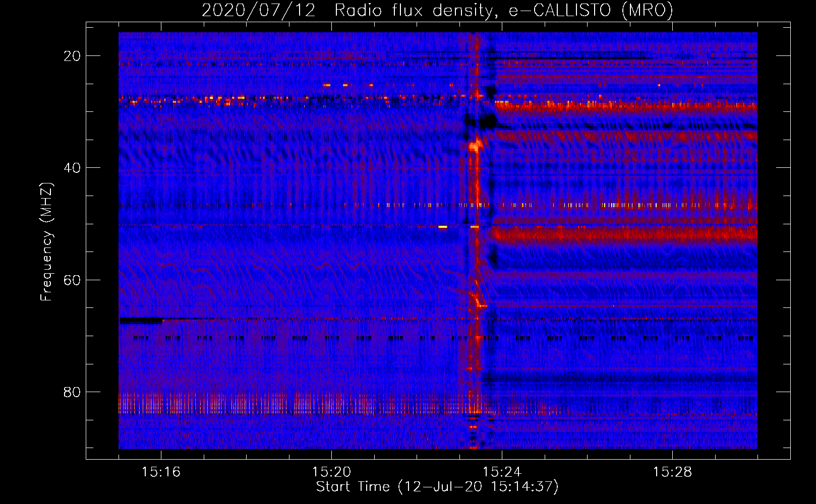816x504 pixels.
Task: Click the 20 MHz frequency tick label
Action: pos(72,56)
